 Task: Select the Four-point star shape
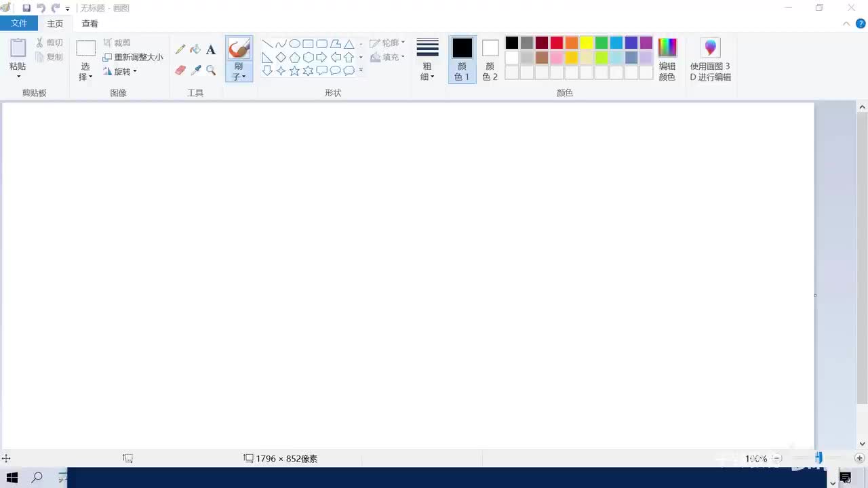[281, 70]
